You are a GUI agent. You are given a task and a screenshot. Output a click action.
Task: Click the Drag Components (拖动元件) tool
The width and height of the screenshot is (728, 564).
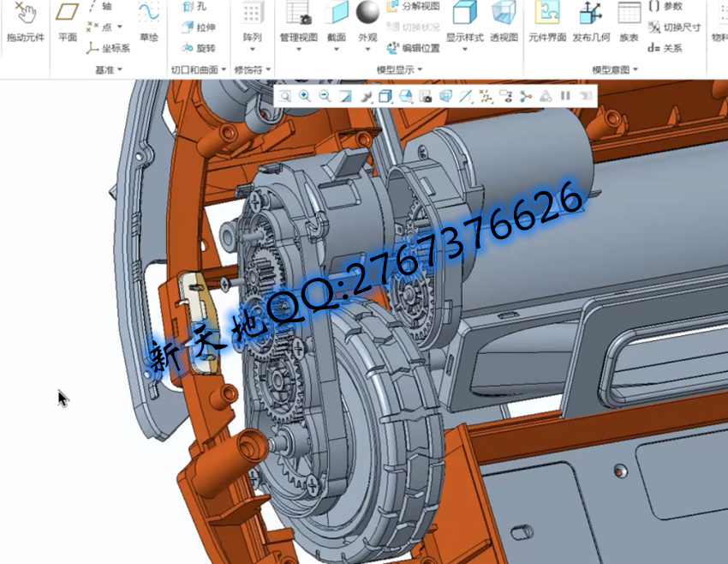pyautogui.click(x=25, y=23)
